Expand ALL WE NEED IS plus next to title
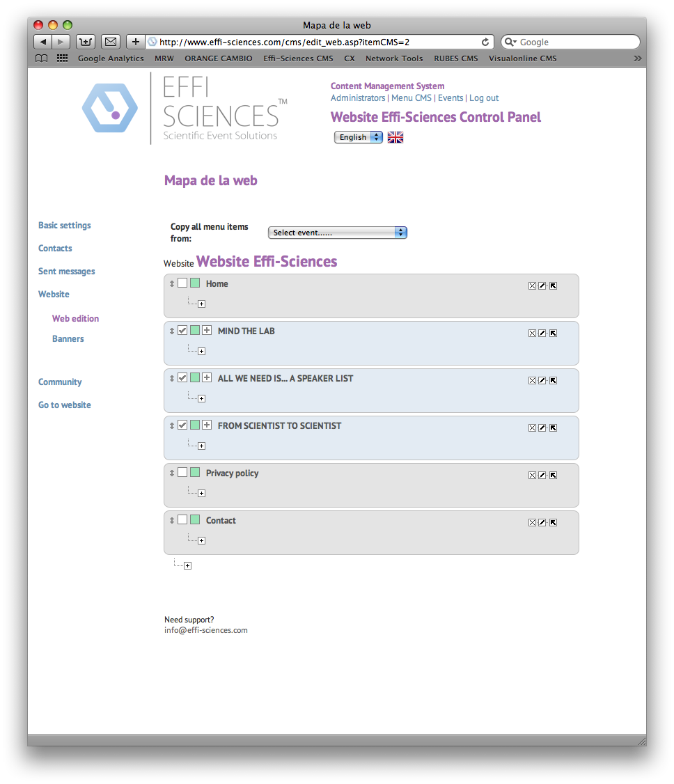The image size is (674, 784). [207, 377]
